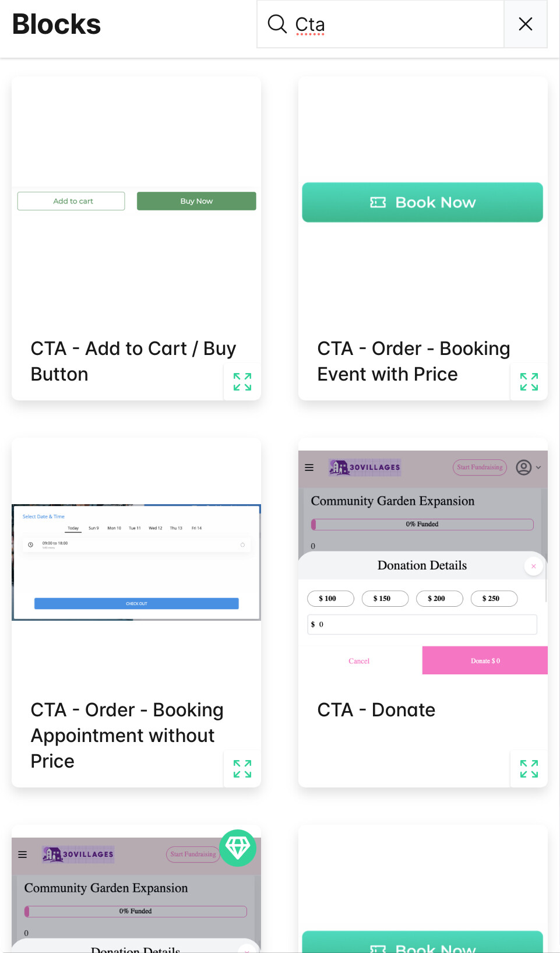The width and height of the screenshot is (560, 953).
Task: Click the Add to cart button
Action: [x=71, y=201]
